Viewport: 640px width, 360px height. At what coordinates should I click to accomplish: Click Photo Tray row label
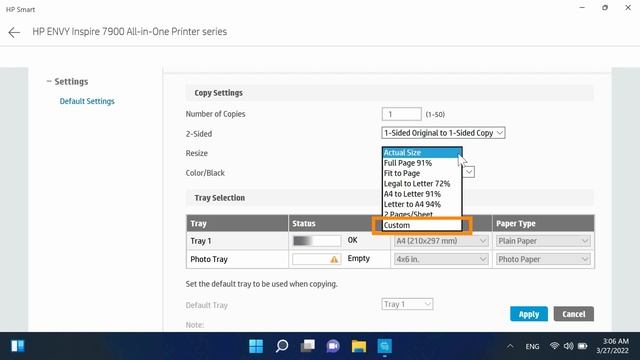[x=209, y=259]
